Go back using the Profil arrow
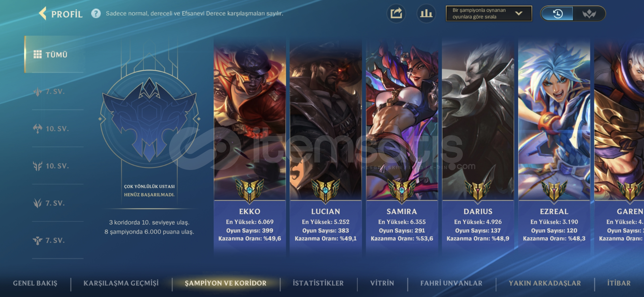This screenshot has width=644, height=297. tap(43, 13)
